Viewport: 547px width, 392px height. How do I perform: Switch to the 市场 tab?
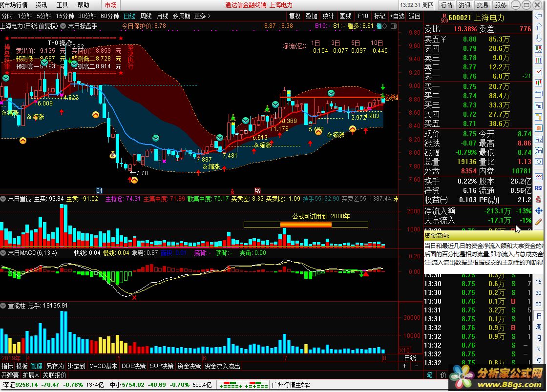110,5
